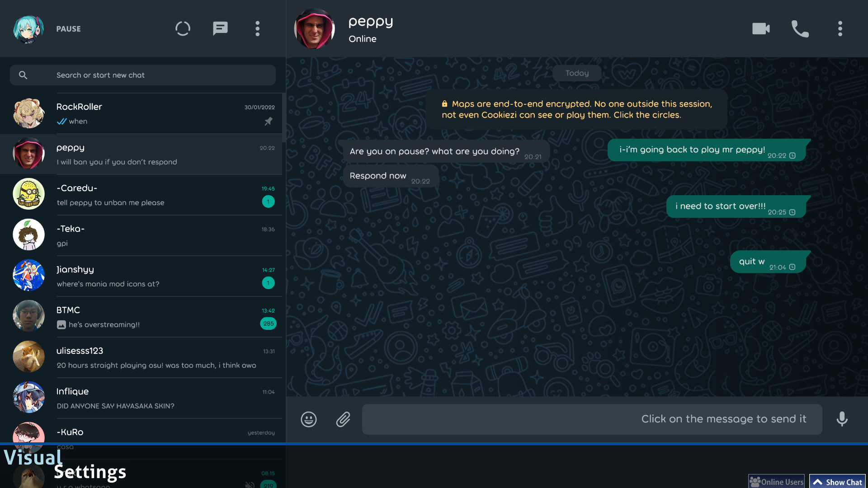Screen dimensions: 868x488
Task: Click the message input box
Action: [x=592, y=419]
